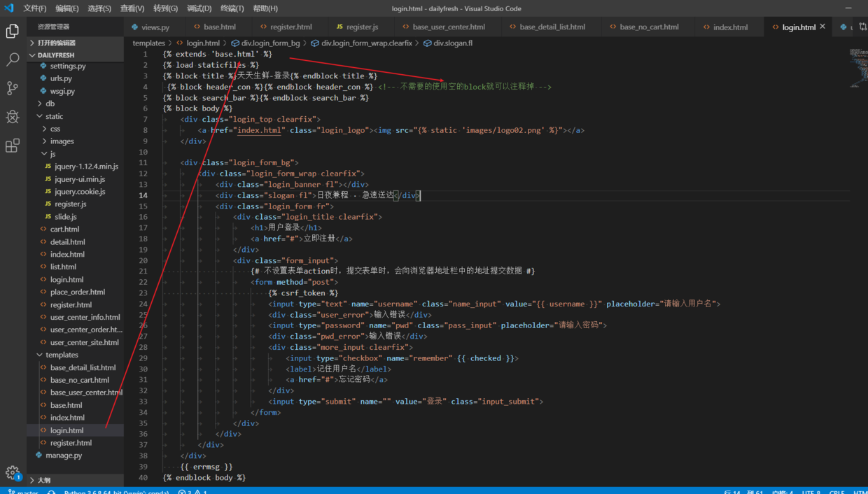The image size is (868, 494).
Task: Collapse the DAILYFRESH project section
Action: pos(76,55)
